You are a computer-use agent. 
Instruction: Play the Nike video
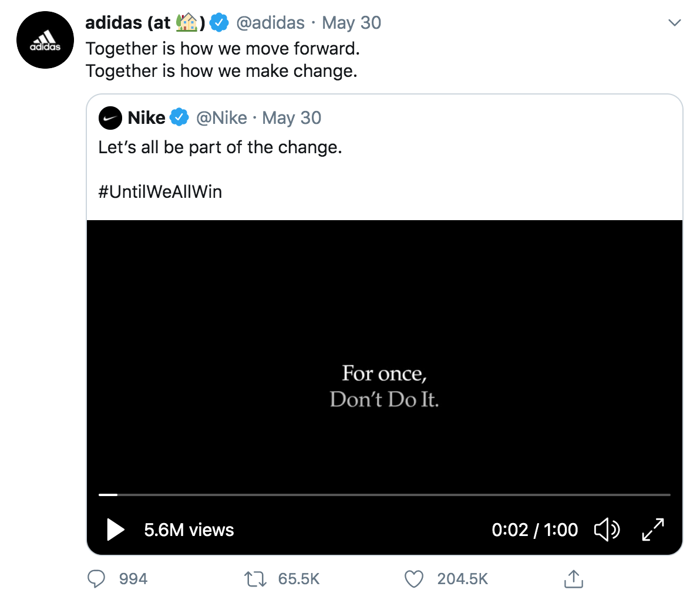[116, 530]
